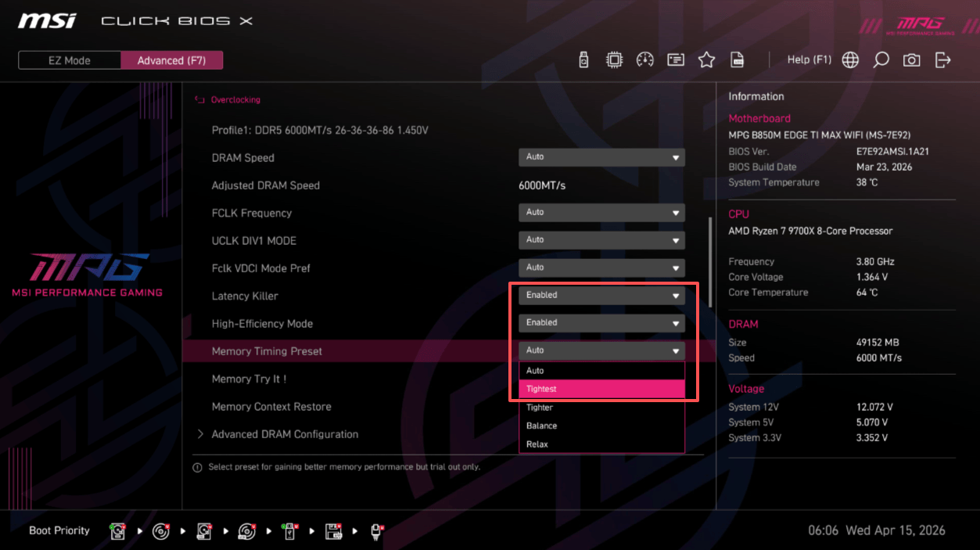
Task: Choose Tightest from the preset list
Action: (601, 389)
